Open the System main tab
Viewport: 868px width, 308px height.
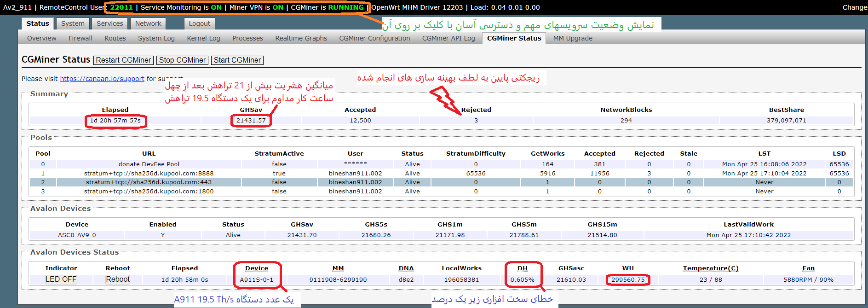(73, 23)
